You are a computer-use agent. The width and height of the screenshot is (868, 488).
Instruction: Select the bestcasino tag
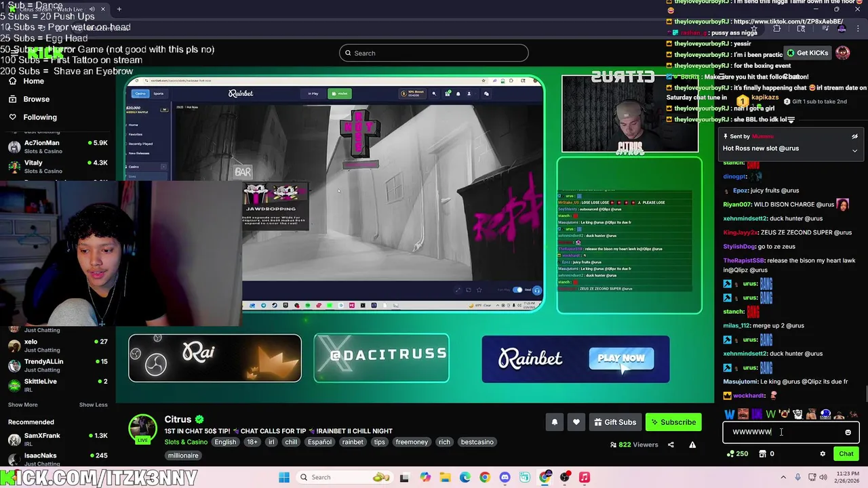pos(477,442)
